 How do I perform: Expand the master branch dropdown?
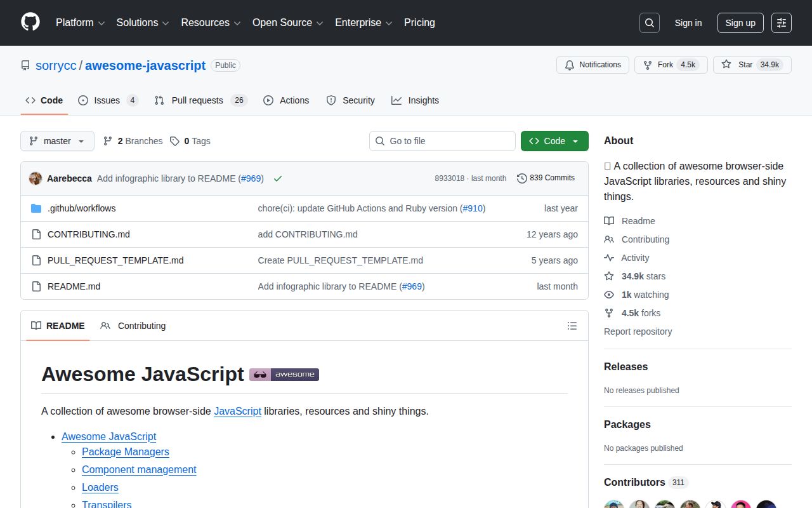57,141
